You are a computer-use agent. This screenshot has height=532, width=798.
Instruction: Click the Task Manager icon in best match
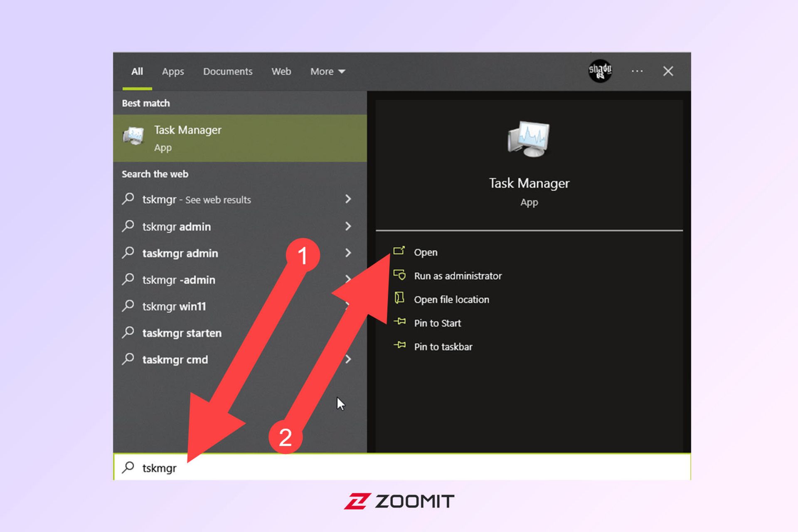point(133,136)
